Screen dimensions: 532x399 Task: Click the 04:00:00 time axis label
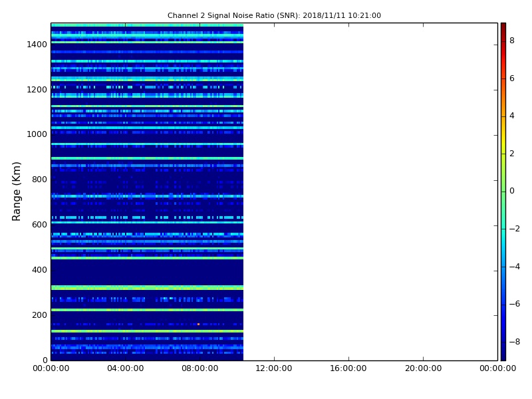point(126,368)
